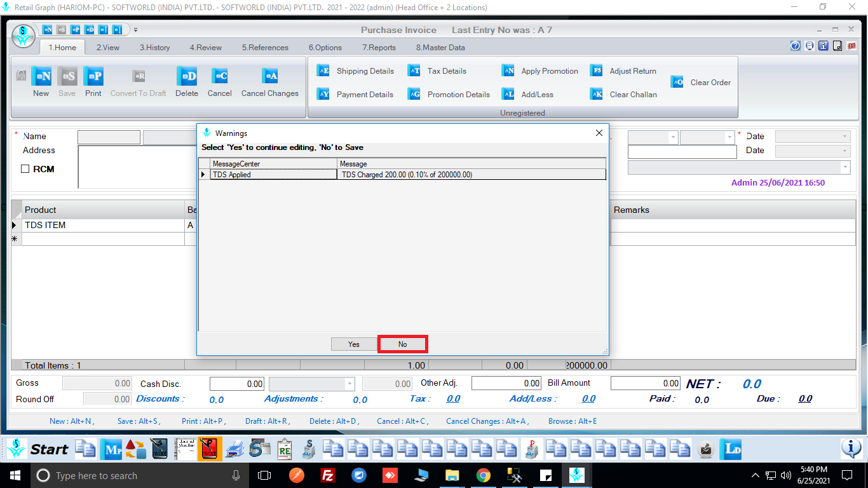Image resolution: width=868 pixels, height=488 pixels.
Task: Open the quick access toolbar dropdown arrow
Action: (x=135, y=30)
